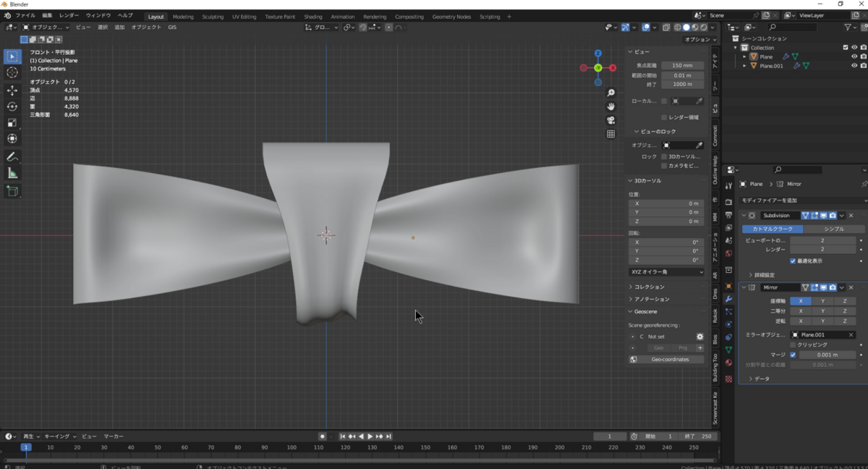Select the Scale tool
Image resolution: width=868 pixels, height=469 pixels.
coord(12,122)
